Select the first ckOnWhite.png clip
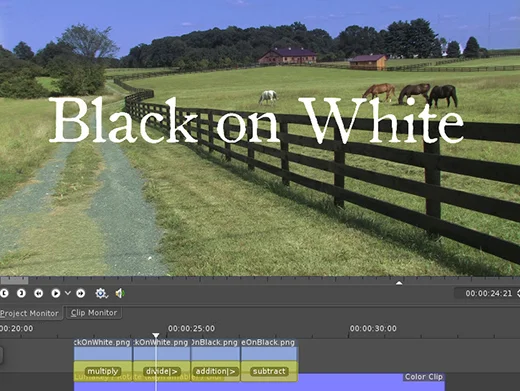 click(x=103, y=350)
